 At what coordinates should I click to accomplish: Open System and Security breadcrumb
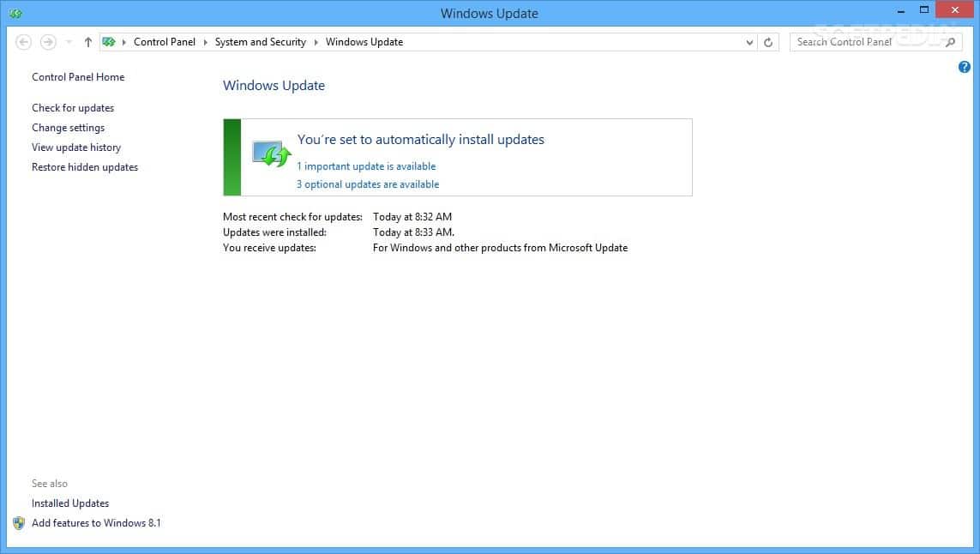261,42
